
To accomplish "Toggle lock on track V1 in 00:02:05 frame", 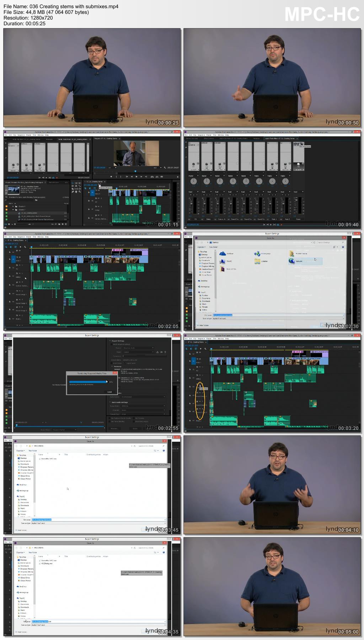I will [10, 259].
